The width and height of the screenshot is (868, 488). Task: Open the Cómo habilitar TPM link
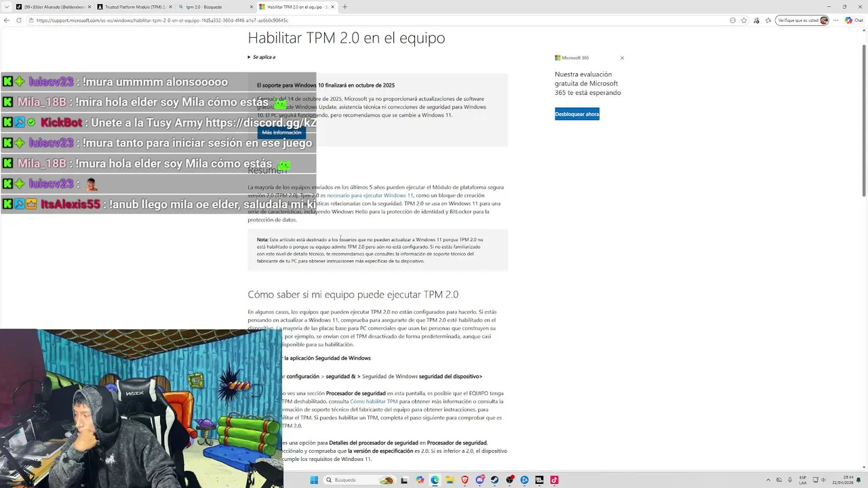(x=374, y=401)
